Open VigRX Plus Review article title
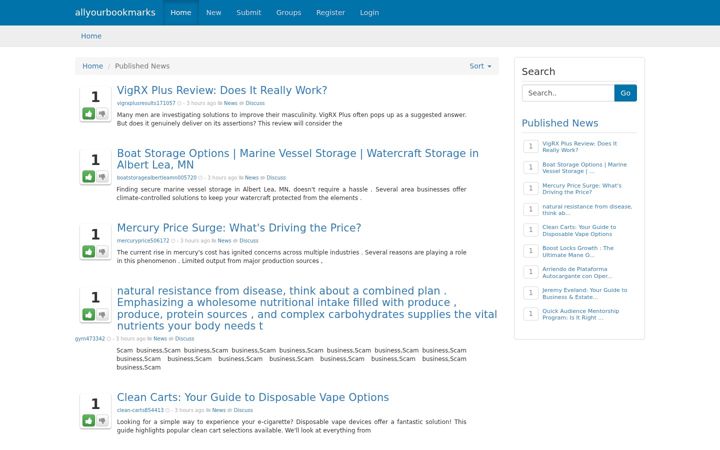 pyautogui.click(x=222, y=90)
